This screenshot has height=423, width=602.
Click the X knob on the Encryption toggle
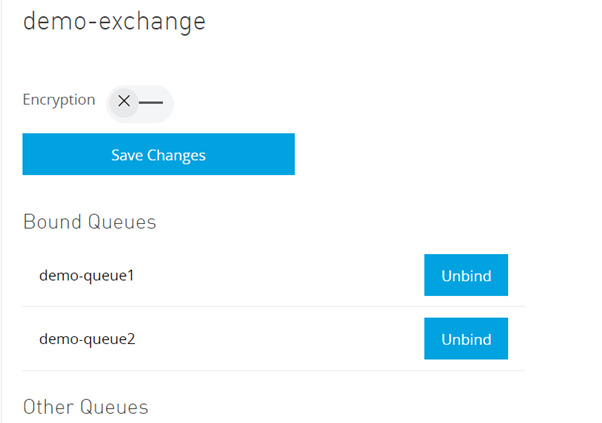tap(124, 102)
